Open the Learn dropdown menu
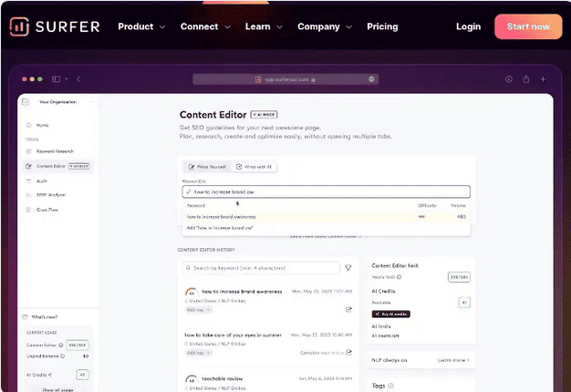 coord(264,26)
